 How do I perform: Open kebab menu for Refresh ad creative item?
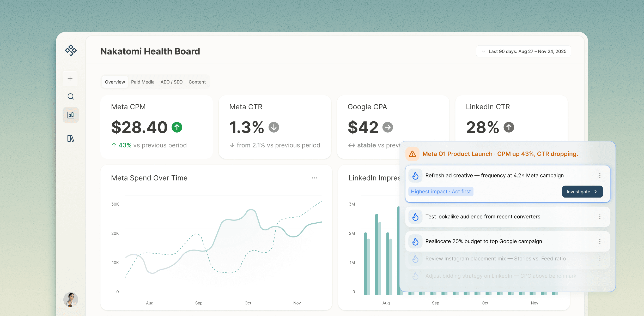coord(600,176)
